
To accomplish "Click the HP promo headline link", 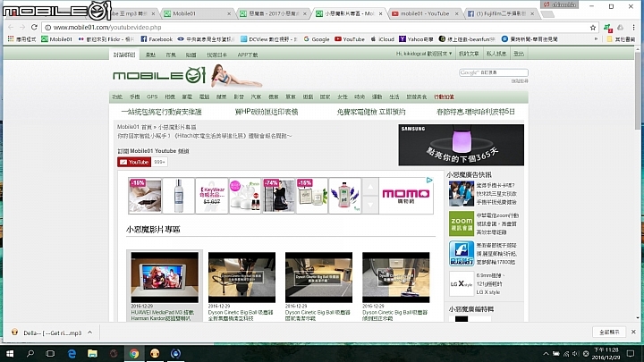I will pos(267,112).
